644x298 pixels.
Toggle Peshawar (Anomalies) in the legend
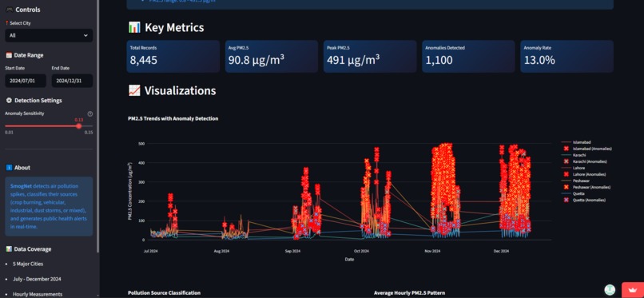587,187
